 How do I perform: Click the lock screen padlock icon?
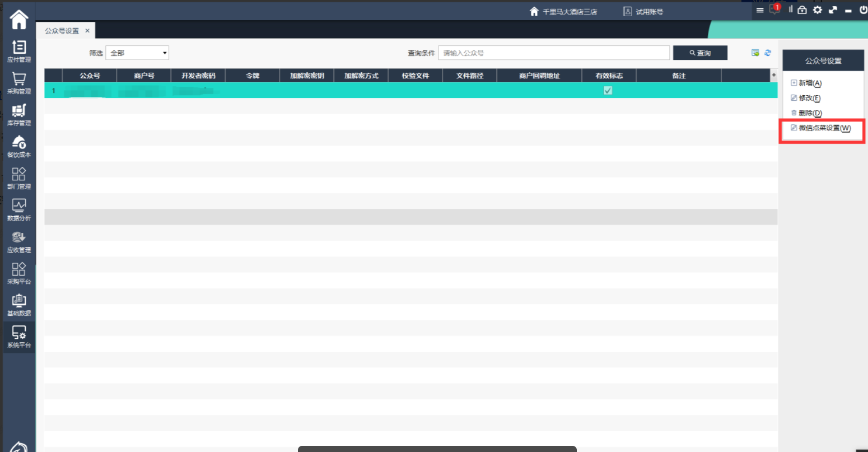[802, 10]
